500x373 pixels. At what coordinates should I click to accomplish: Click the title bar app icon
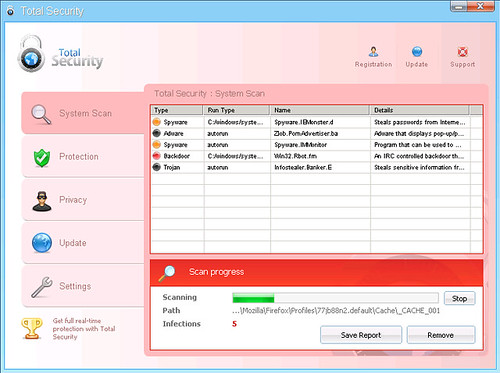(11, 11)
